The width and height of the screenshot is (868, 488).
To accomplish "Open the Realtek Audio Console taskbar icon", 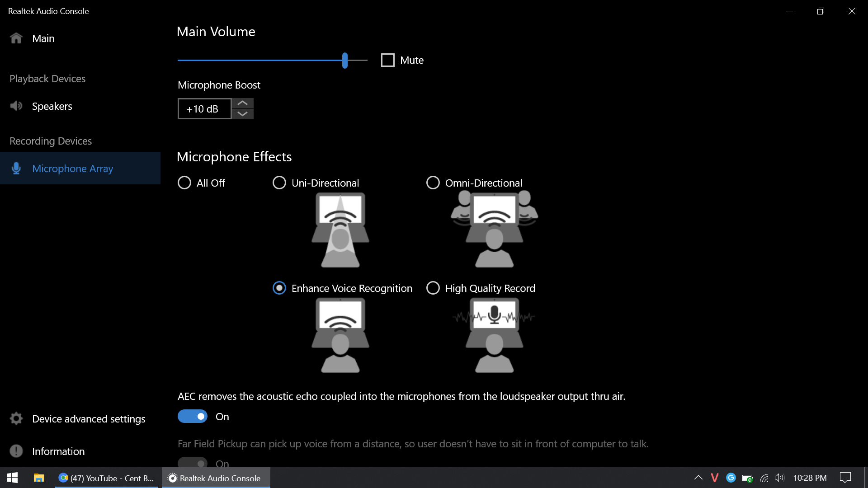I will 216,478.
